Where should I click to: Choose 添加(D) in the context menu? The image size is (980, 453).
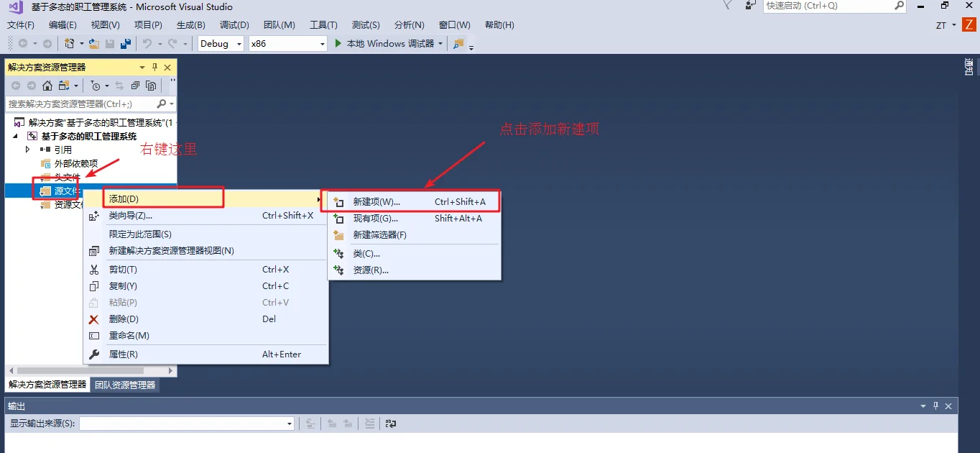point(205,198)
